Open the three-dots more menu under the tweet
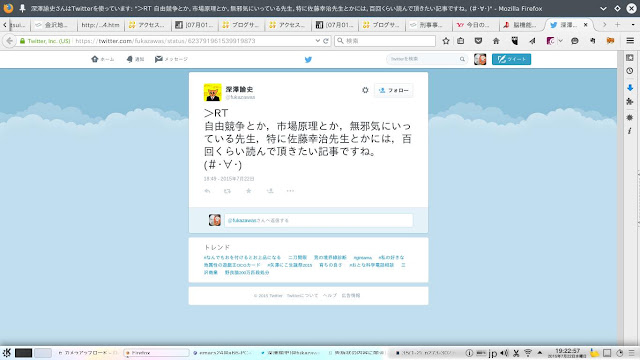 [x=290, y=191]
